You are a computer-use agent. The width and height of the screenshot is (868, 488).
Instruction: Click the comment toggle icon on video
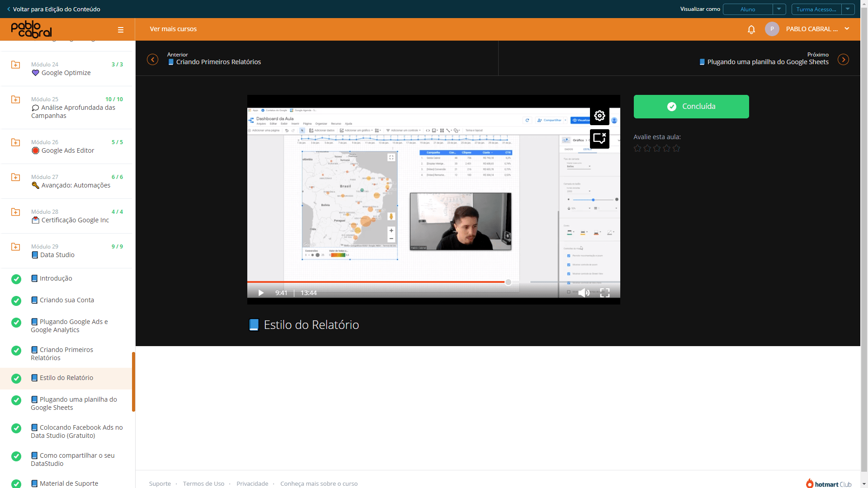point(599,139)
